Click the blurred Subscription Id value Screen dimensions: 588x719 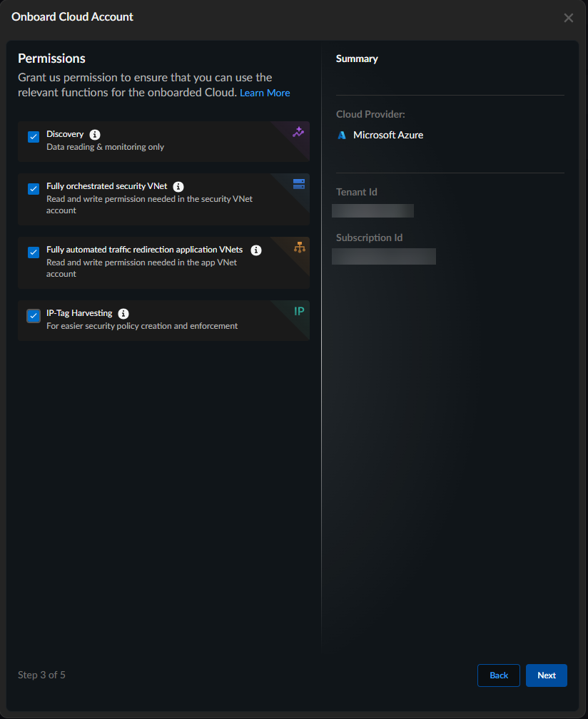[384, 256]
